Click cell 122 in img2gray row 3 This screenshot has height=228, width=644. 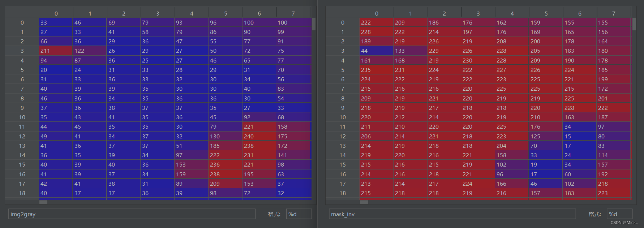pyautogui.click(x=90, y=51)
